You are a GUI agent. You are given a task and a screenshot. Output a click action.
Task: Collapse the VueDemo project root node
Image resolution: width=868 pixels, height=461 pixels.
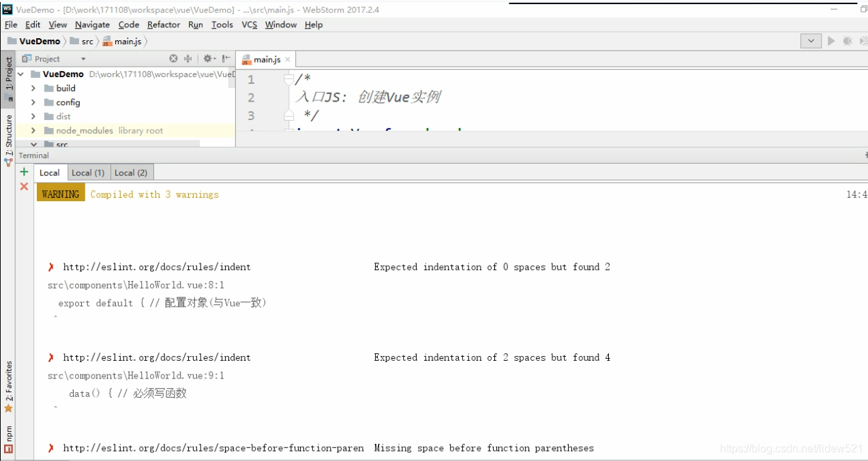coord(20,74)
